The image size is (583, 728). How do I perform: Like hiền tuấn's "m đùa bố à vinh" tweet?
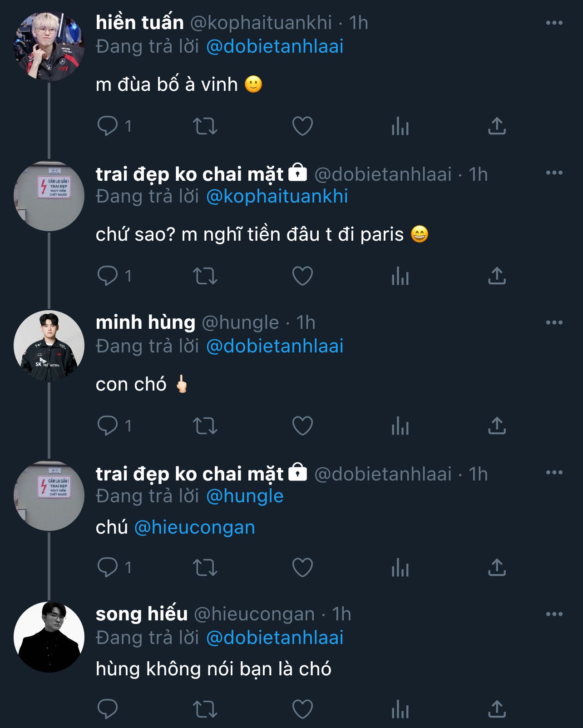pyautogui.click(x=302, y=126)
